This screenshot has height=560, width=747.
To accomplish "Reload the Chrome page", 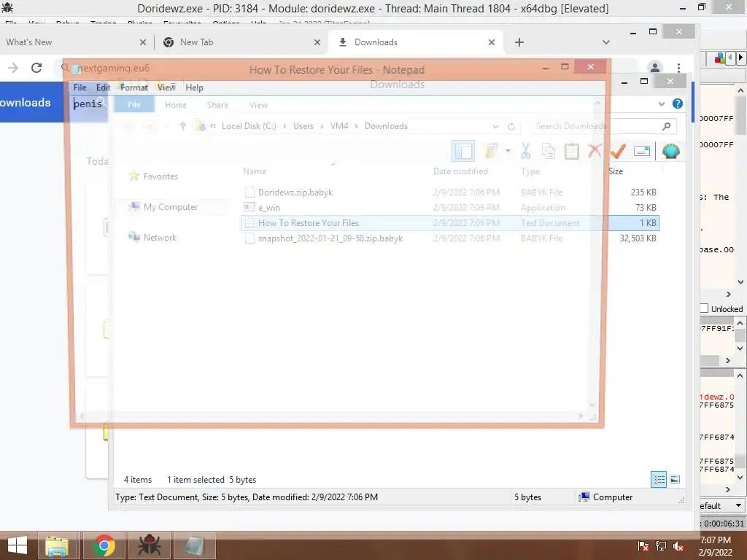I will (36, 68).
